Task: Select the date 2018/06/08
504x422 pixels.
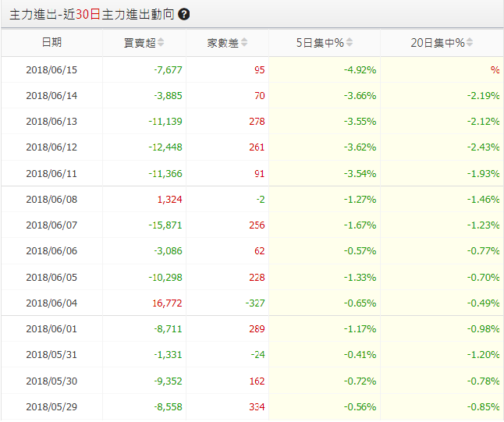Action: point(51,199)
